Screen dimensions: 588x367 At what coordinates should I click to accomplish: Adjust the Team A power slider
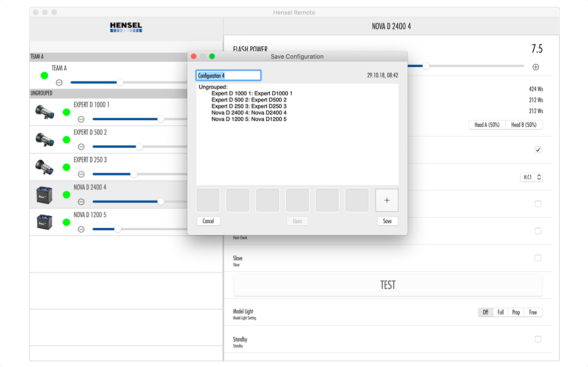pyautogui.click(x=120, y=83)
